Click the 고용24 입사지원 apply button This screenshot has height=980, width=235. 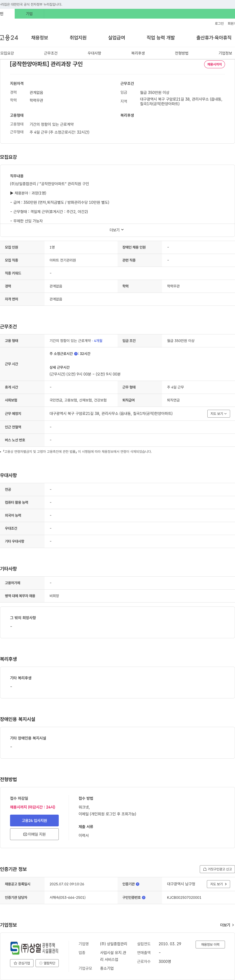click(34, 820)
